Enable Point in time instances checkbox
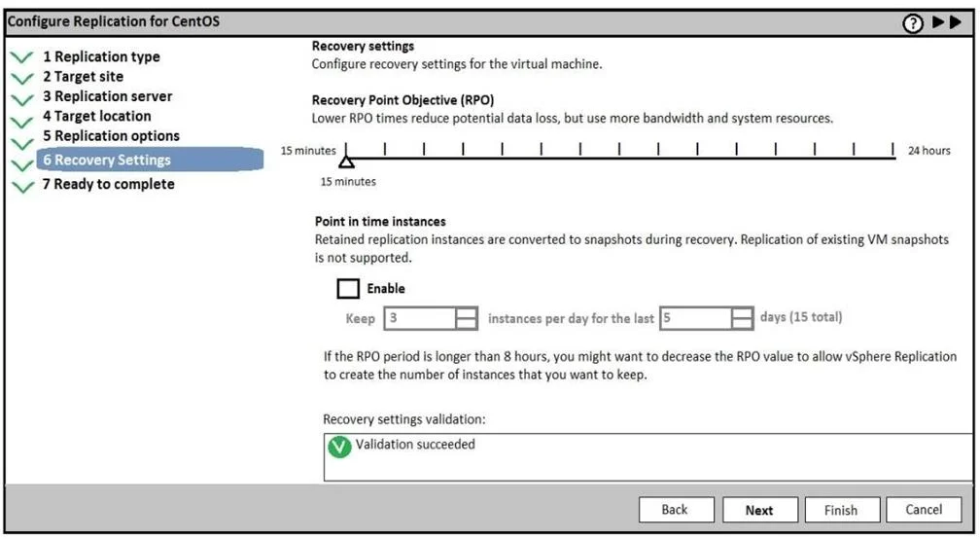980x539 pixels. (x=348, y=288)
